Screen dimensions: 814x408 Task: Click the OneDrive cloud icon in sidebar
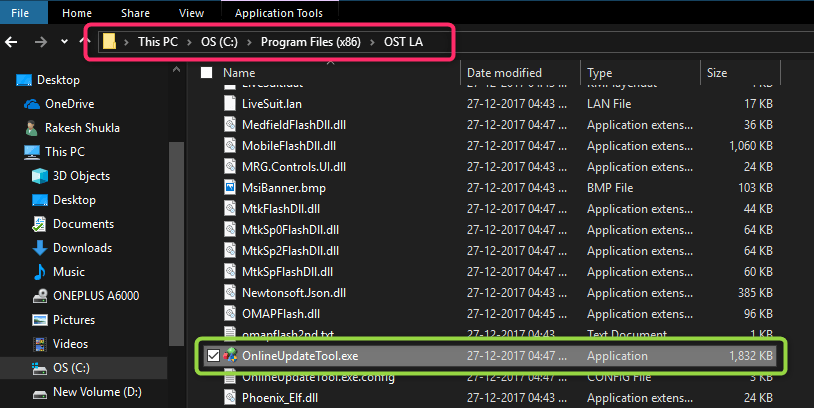click(x=30, y=104)
